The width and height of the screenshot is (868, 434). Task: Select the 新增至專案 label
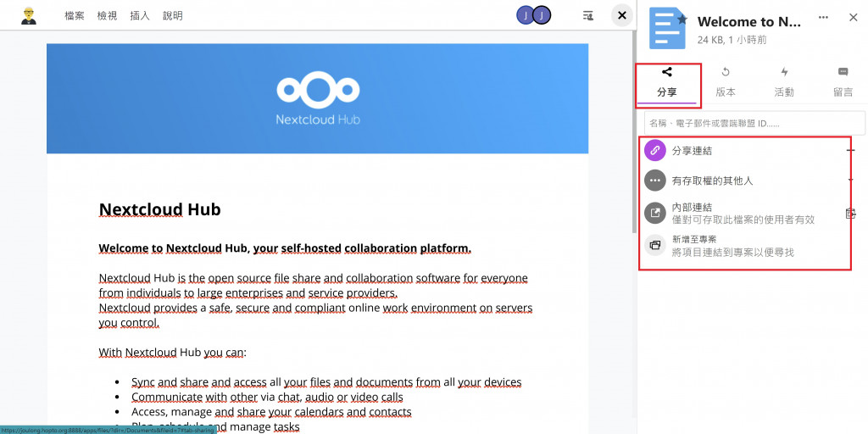694,239
